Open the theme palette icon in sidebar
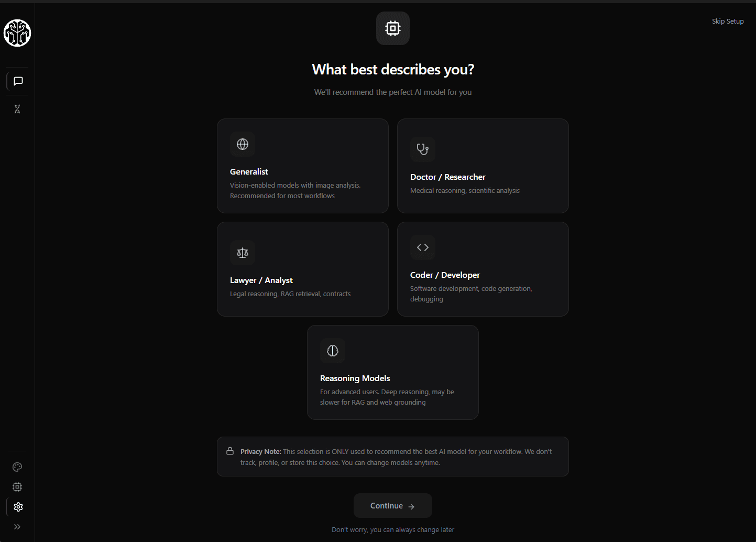The width and height of the screenshot is (756, 542). click(17, 467)
